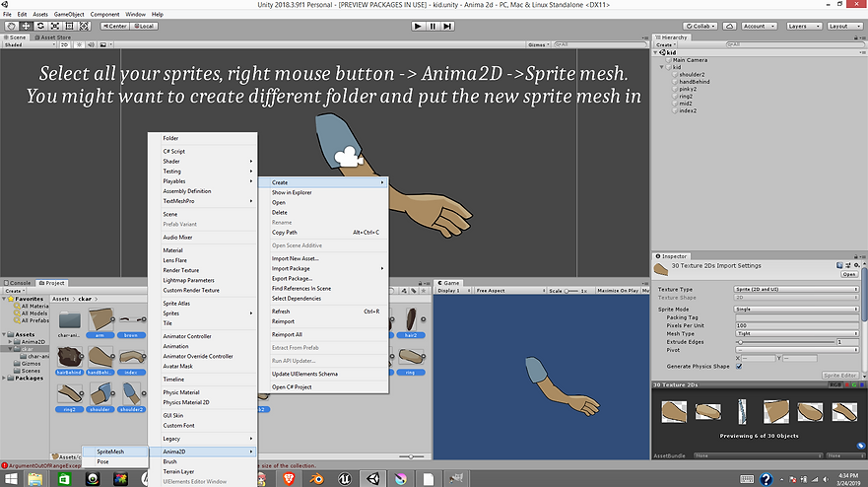Image resolution: width=868 pixels, height=487 pixels.
Task: Open Blender from the taskbar
Action: (x=316, y=479)
